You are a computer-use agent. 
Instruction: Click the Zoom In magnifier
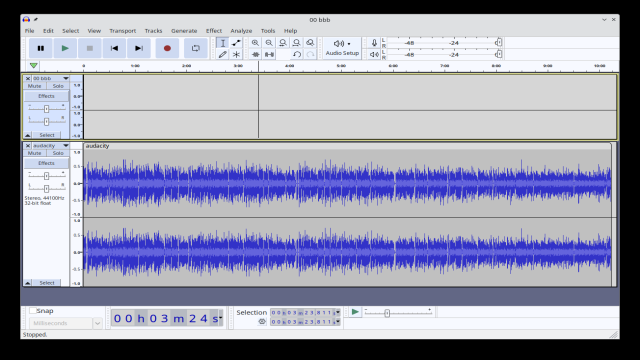point(255,43)
